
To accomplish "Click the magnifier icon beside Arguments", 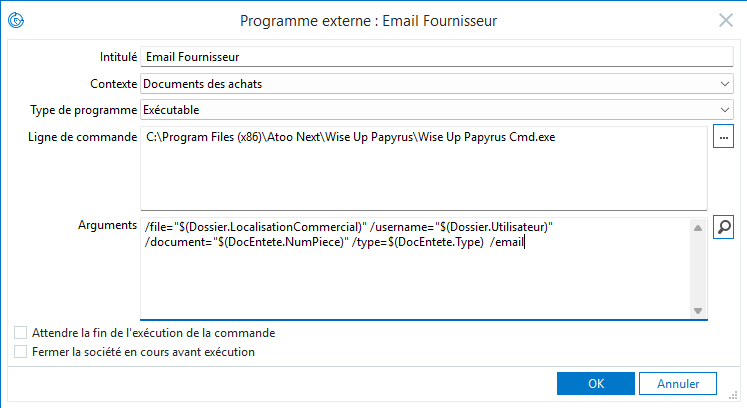I will click(x=723, y=228).
